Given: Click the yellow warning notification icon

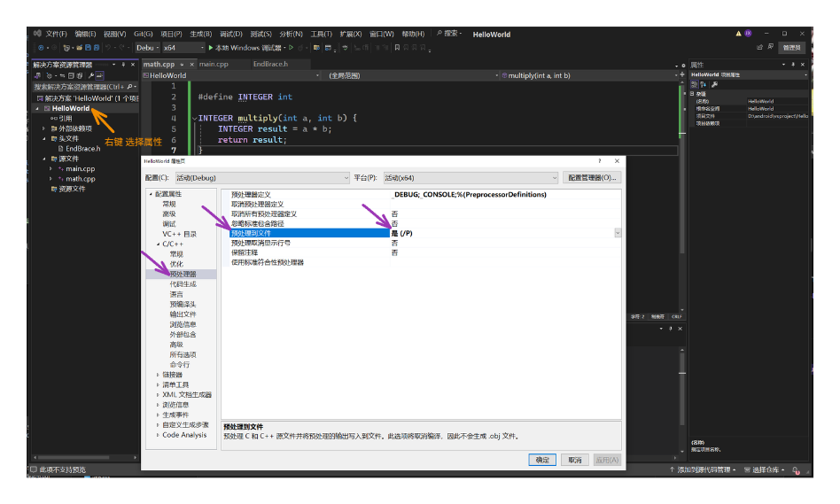Looking at the screenshot, I should 739,34.
